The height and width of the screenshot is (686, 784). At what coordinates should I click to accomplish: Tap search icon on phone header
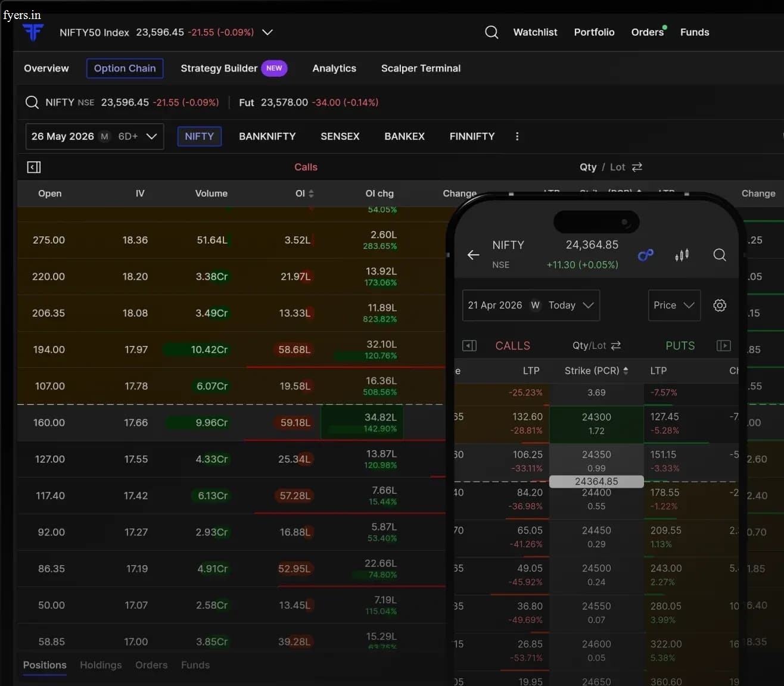coord(720,255)
